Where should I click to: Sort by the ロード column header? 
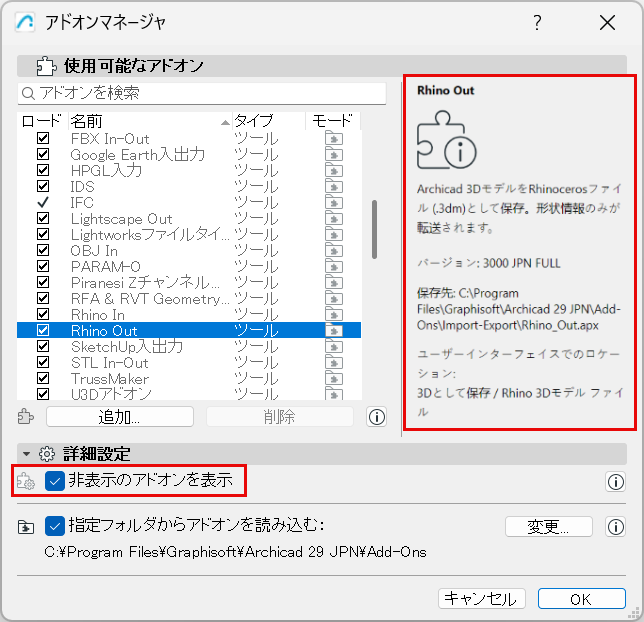[42, 121]
